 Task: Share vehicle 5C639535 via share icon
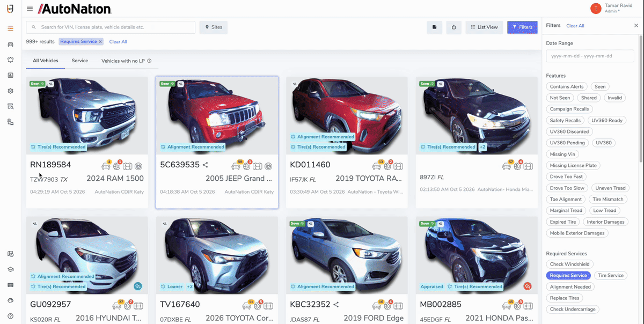pos(205,165)
